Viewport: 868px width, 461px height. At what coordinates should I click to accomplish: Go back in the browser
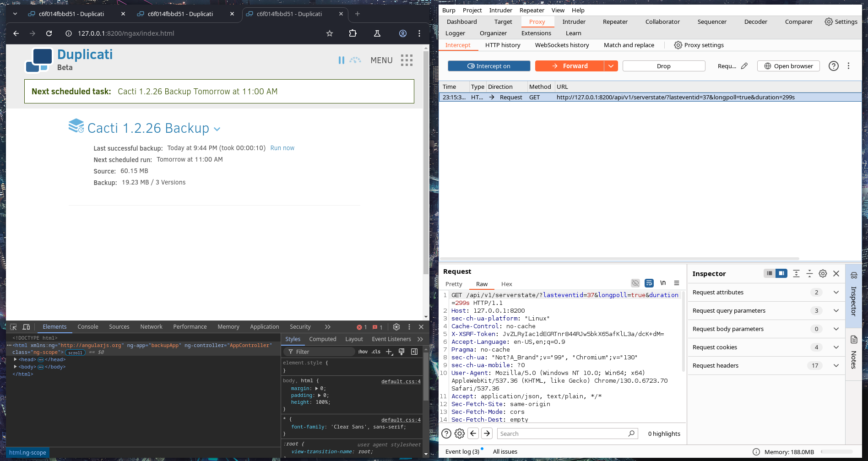point(16,33)
